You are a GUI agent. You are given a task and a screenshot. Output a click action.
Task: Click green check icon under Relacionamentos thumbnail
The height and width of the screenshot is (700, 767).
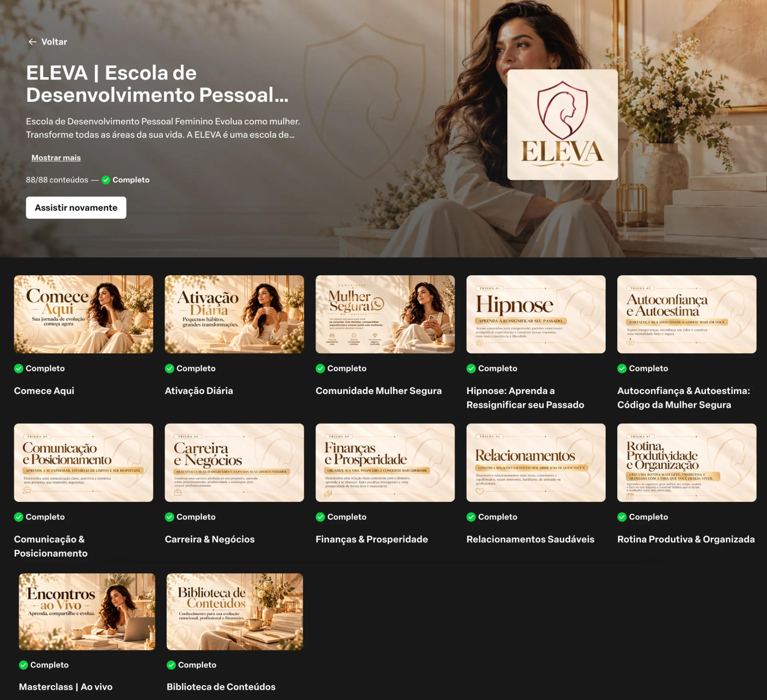point(471,517)
